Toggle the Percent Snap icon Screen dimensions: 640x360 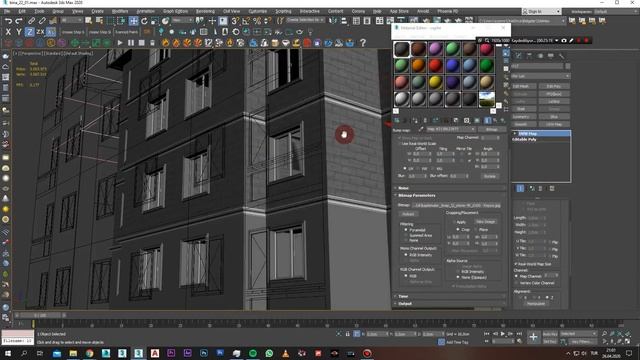pos(257,20)
